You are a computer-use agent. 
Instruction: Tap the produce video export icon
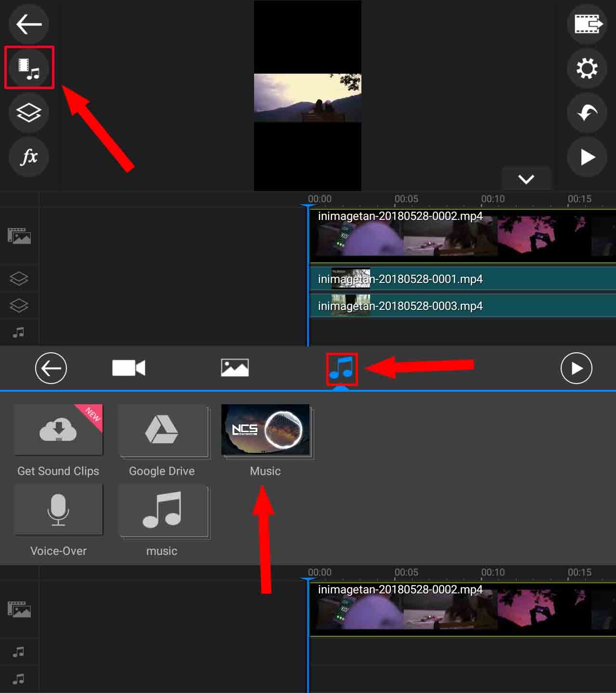tap(587, 24)
